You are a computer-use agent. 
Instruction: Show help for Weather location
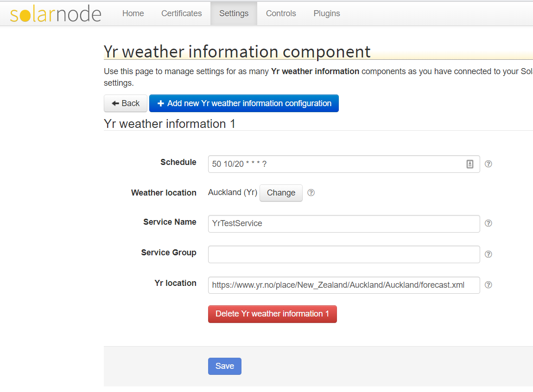(311, 193)
